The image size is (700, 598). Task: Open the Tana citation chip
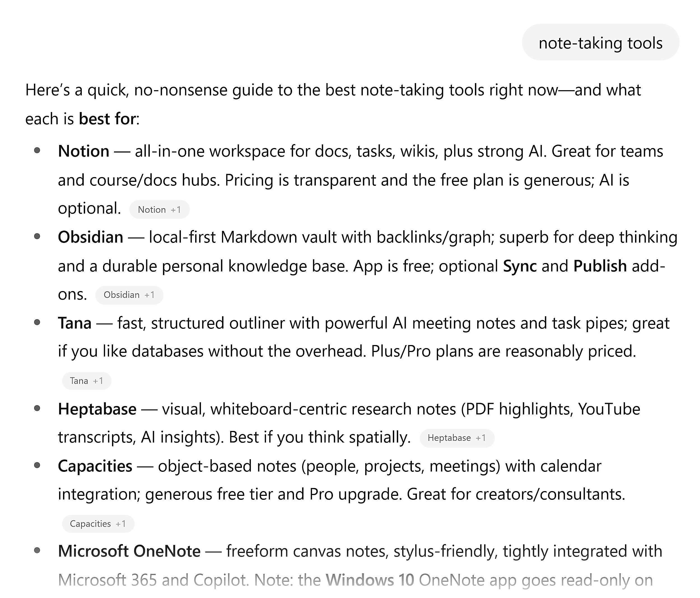point(78,381)
